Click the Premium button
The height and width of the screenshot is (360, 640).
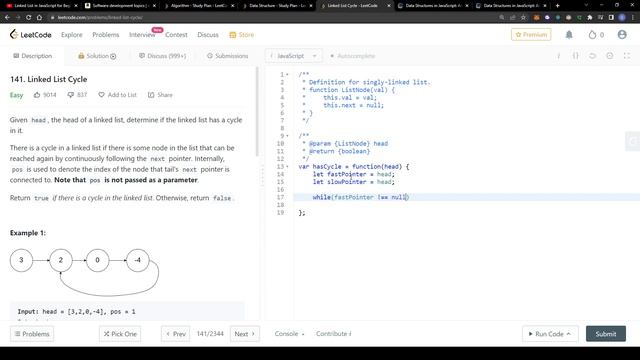(531, 35)
